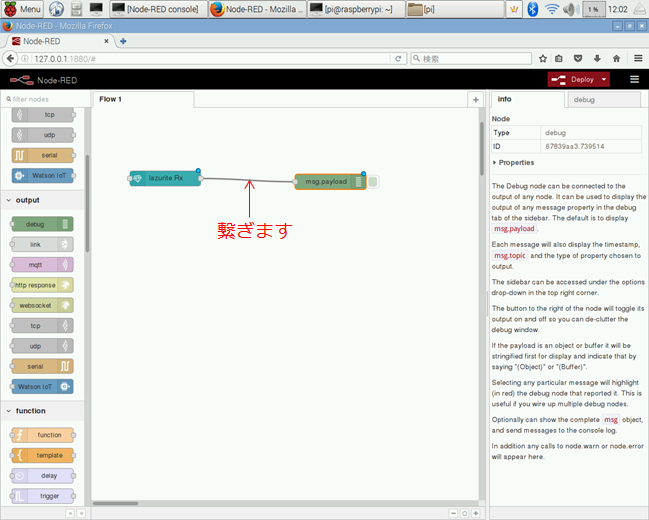Open the Firefox hamburger menu

tap(638, 58)
